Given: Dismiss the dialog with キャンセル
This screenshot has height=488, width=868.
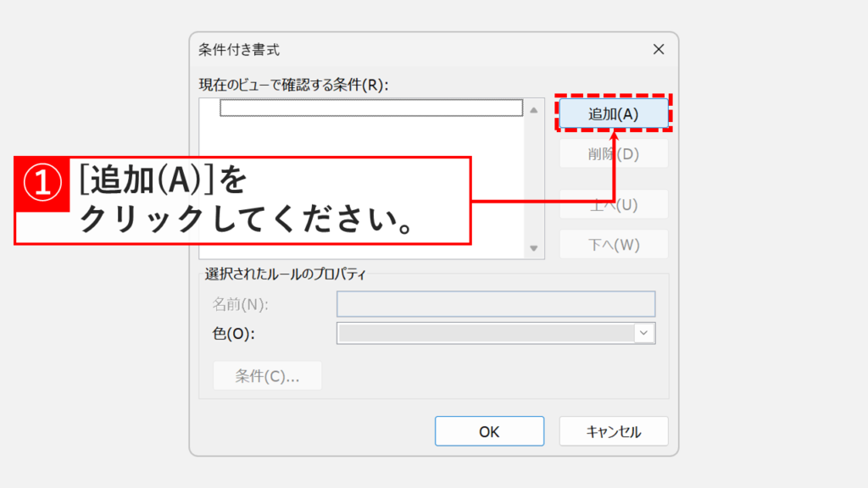Looking at the screenshot, I should click(615, 430).
